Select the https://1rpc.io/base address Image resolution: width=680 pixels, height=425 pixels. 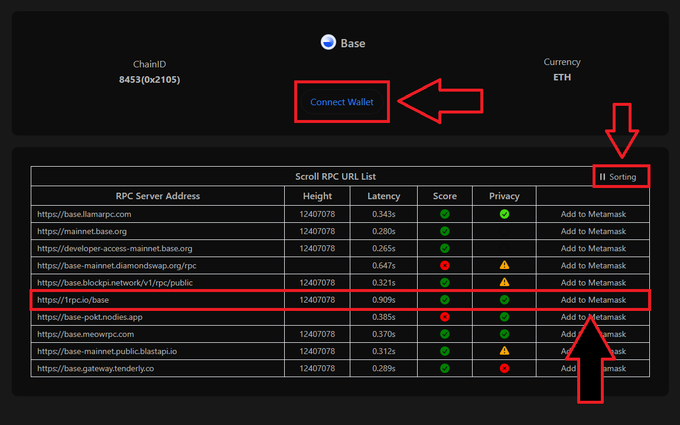[x=73, y=300]
